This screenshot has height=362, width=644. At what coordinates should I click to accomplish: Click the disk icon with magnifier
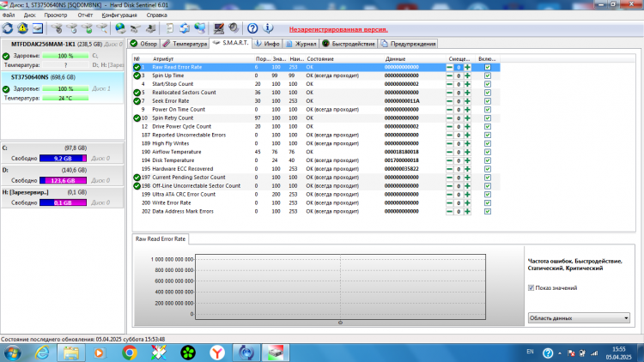(x=102, y=28)
